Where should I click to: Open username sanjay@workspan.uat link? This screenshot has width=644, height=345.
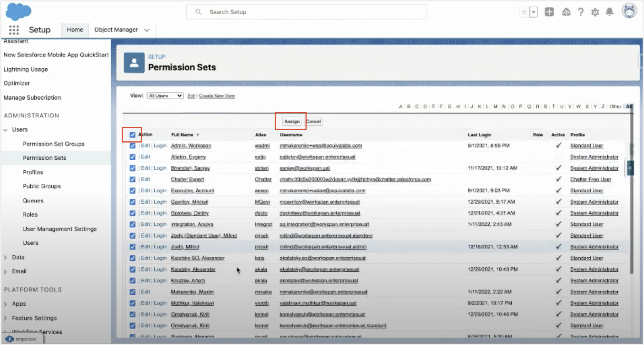305,168
